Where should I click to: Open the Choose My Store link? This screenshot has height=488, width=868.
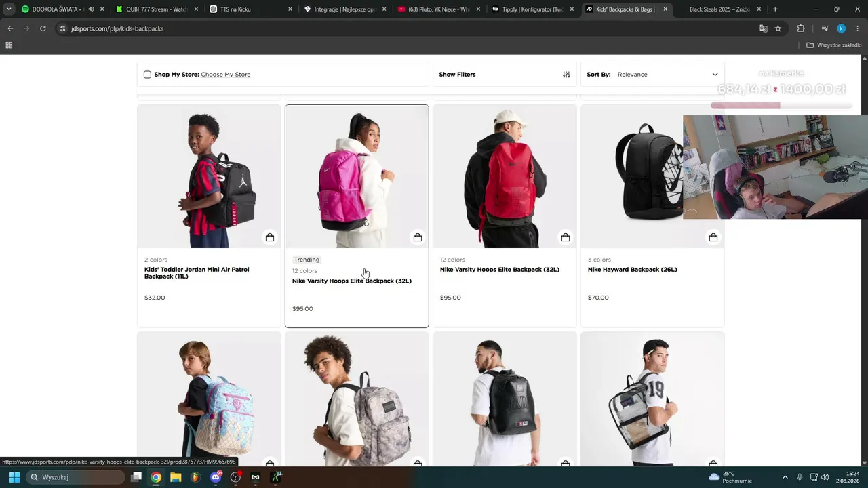225,75
